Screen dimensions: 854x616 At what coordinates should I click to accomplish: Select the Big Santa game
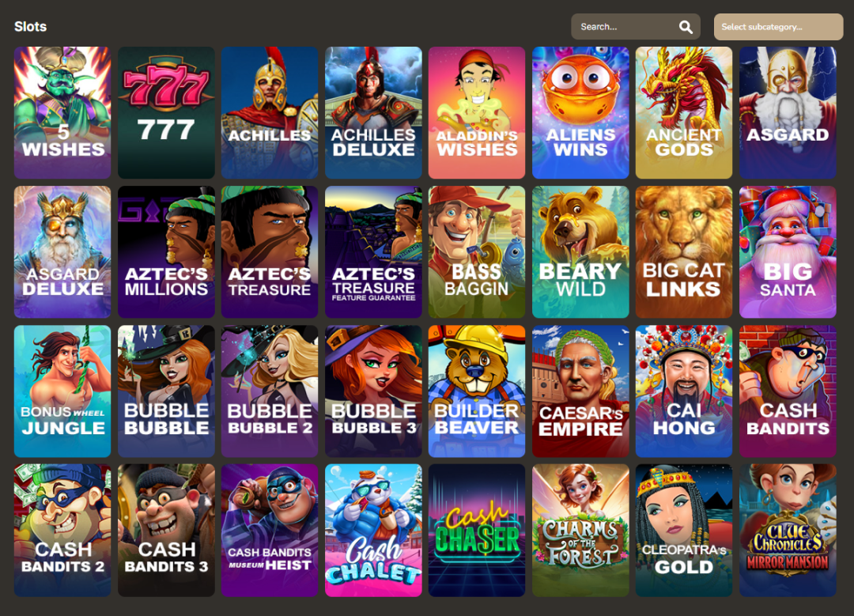click(788, 252)
